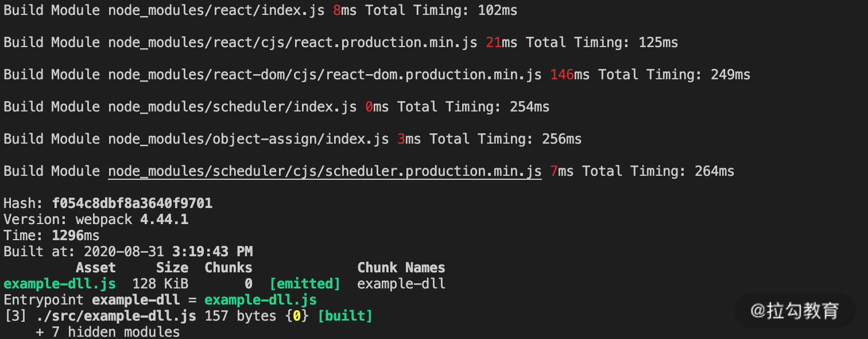868x339 pixels.
Task: Click the green example-dll.js on the Entrypoint line
Action: click(260, 300)
